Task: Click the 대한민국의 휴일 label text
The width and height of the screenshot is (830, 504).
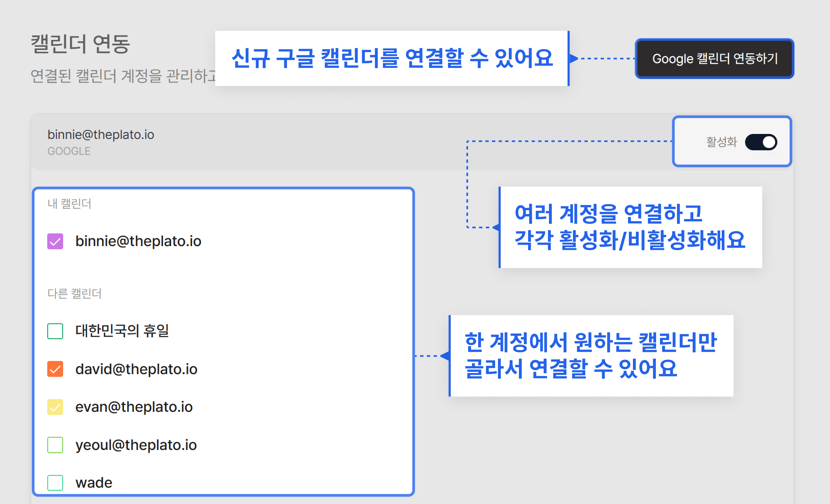Action: click(122, 331)
